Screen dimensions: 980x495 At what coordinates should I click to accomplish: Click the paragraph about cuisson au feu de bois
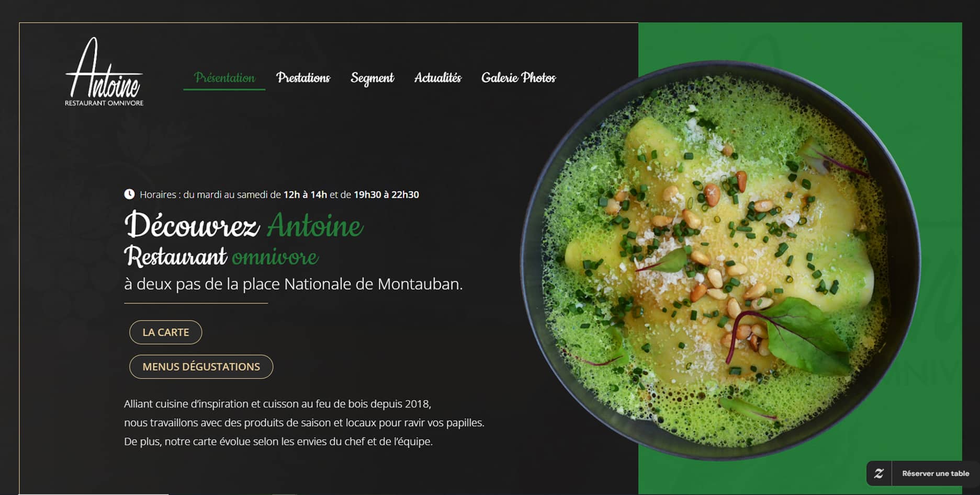tap(304, 423)
